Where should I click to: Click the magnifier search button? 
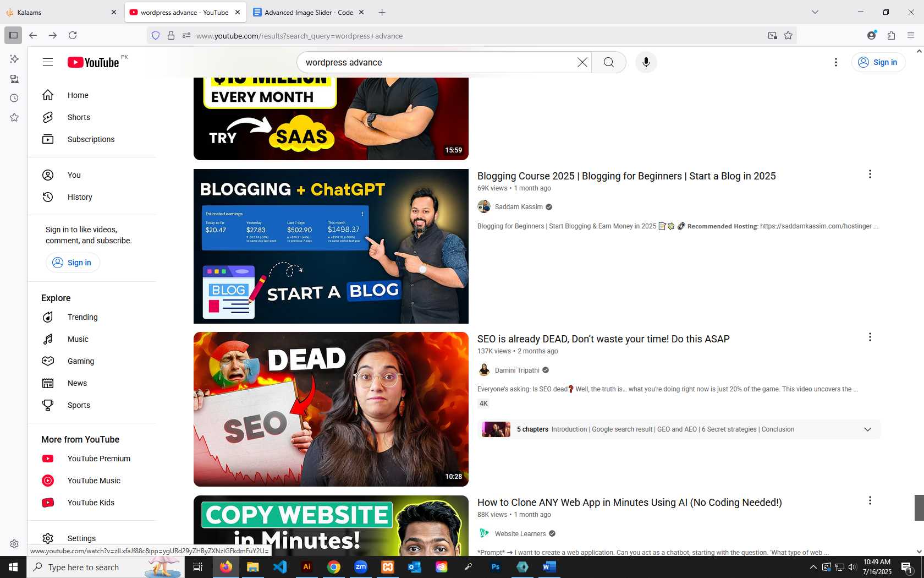609,62
